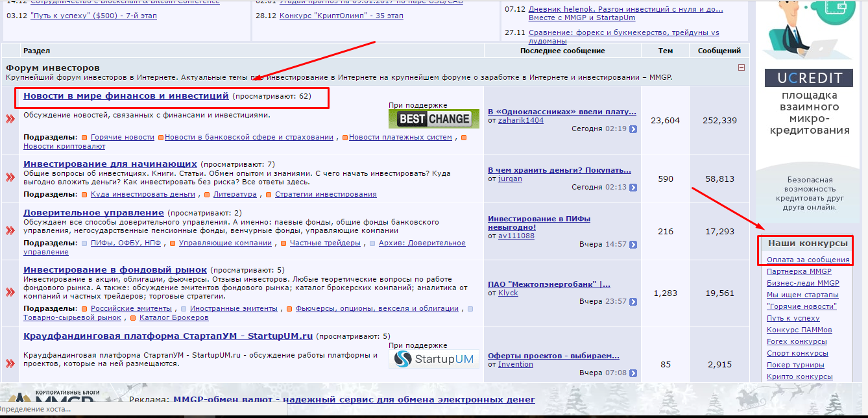868x418 pixels.
Task: Open topic Инвестирование в ПИФы невыгодно
Action: [539, 223]
